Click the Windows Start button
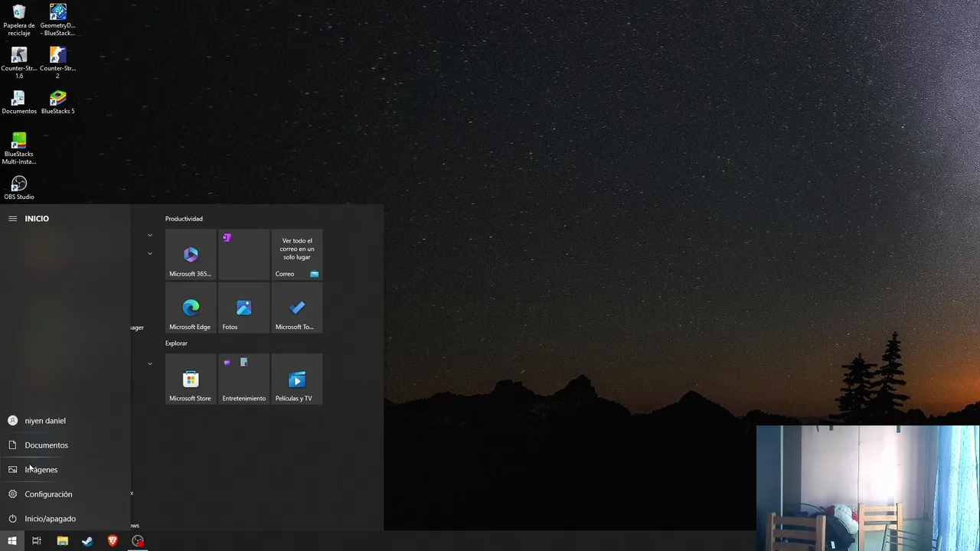This screenshot has width=980, height=551. point(12,541)
